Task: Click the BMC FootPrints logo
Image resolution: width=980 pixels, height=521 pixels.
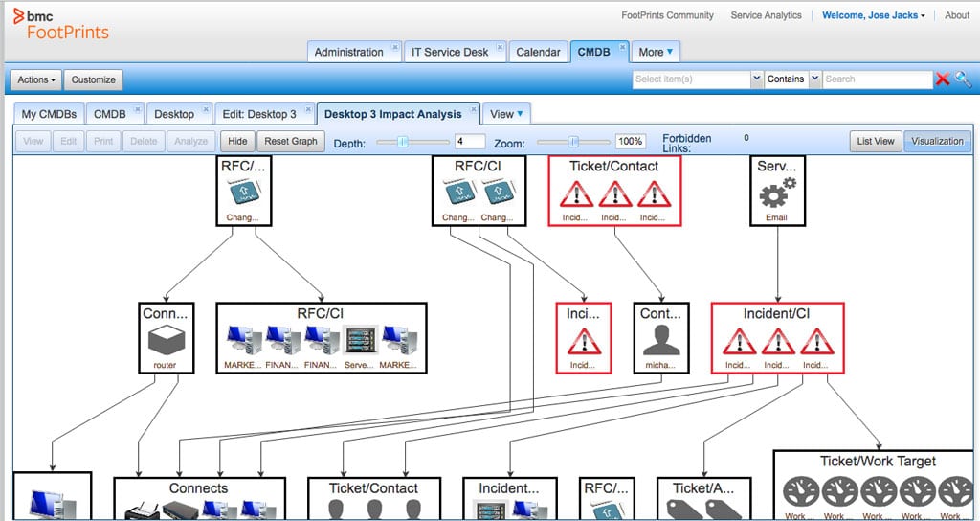Action: pos(60,25)
